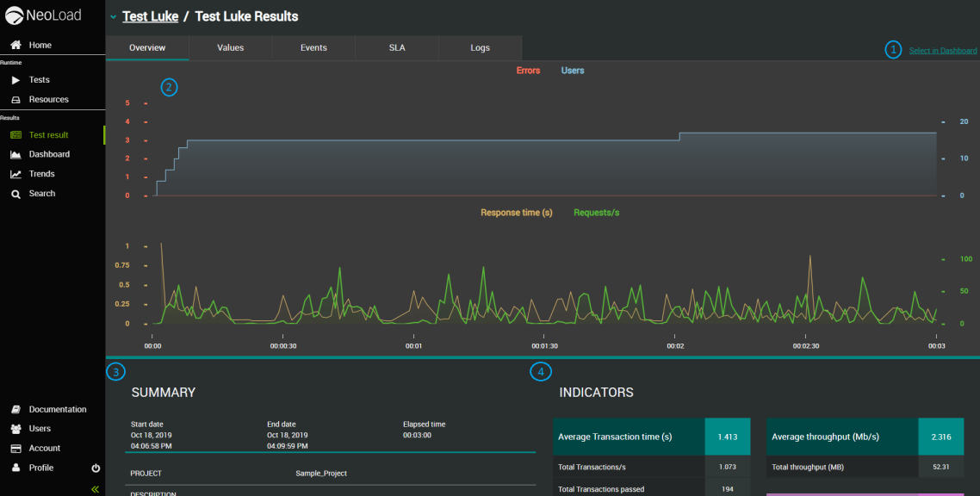Viewport: 980px width, 496px height.
Task: Click the Home icon in sidebar
Action: (x=16, y=45)
